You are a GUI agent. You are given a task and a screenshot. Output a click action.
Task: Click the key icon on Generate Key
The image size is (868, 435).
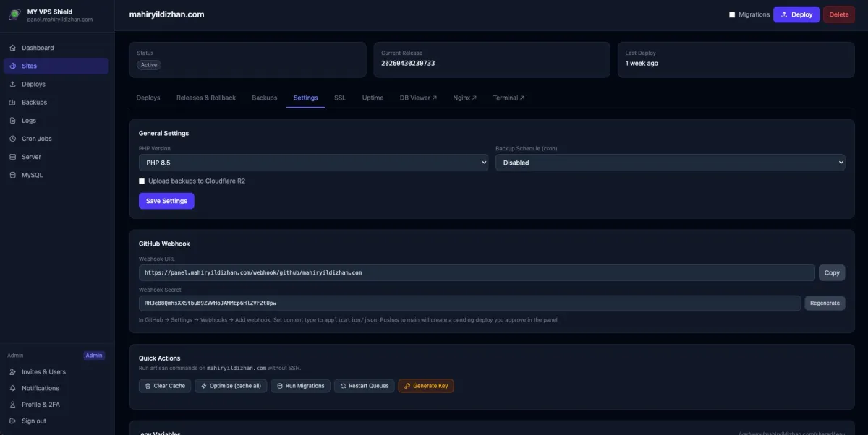pos(407,386)
